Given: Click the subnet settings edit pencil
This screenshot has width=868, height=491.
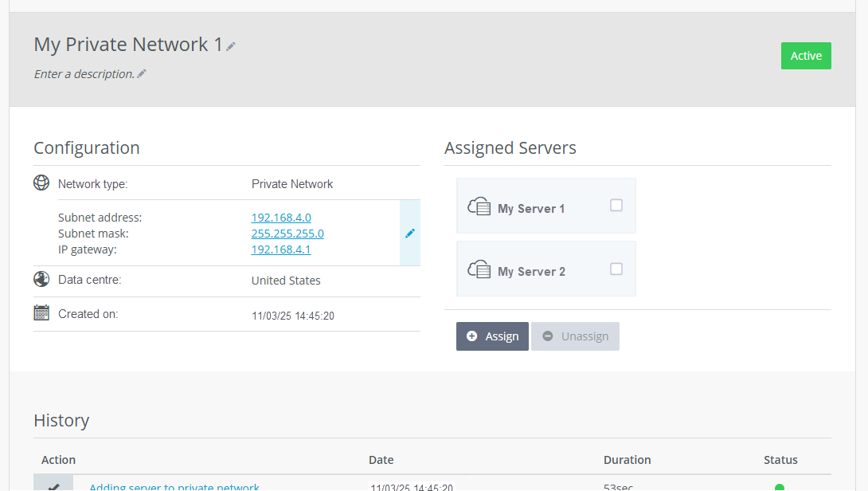Looking at the screenshot, I should click(x=410, y=234).
